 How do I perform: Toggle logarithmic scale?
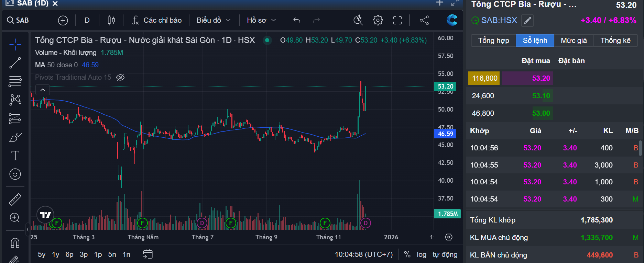click(x=422, y=254)
